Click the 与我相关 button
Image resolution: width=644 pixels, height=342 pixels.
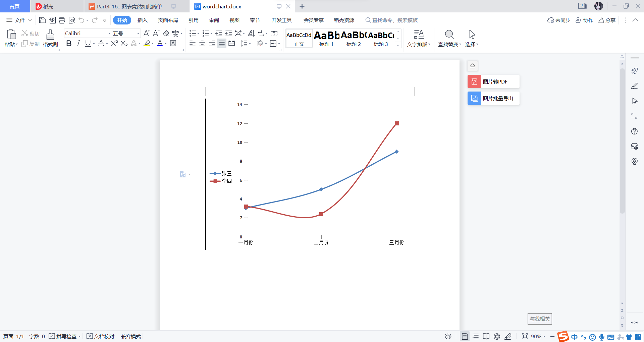click(539, 319)
